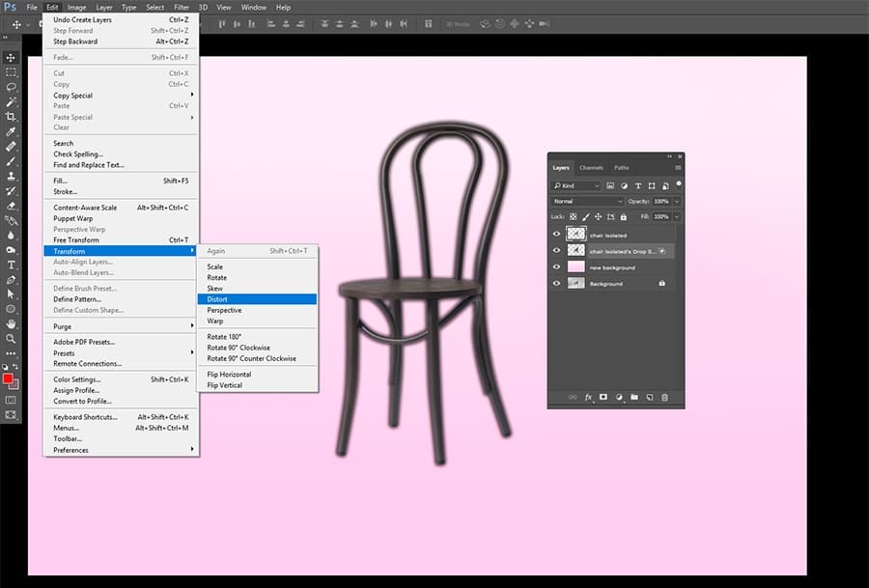Screen dimensions: 869x588
Task: Hide the 'chair isolated' layer eye
Action: tap(556, 235)
